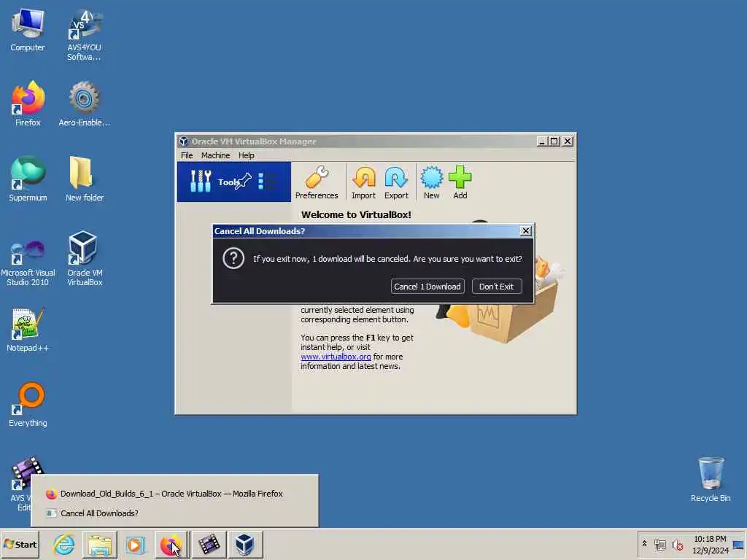Select the Everything desktop shortcut
The height and width of the screenshot is (560, 747).
28,405
